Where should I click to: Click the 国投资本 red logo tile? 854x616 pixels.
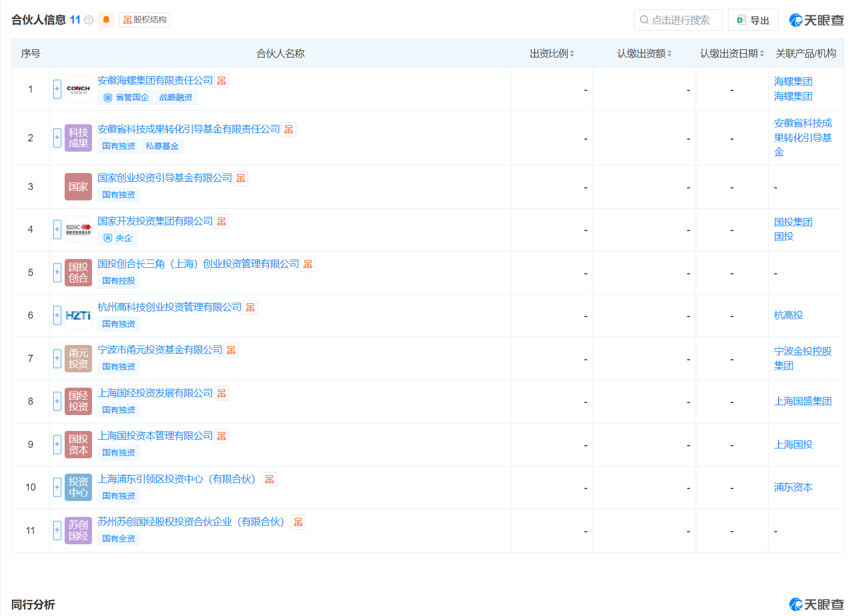coord(78,445)
